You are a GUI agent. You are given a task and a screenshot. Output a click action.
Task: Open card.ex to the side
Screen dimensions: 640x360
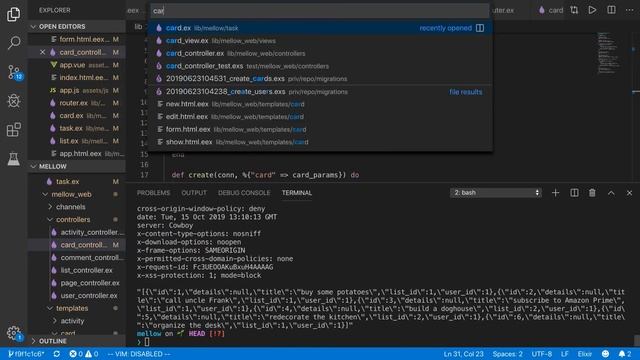pos(480,28)
